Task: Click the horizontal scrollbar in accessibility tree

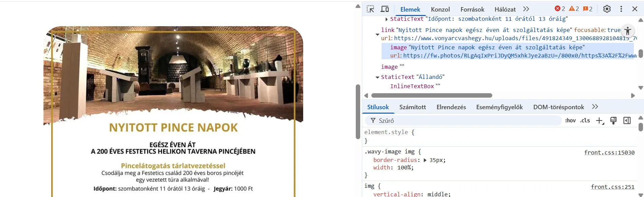Action: pyautogui.click(x=431, y=96)
